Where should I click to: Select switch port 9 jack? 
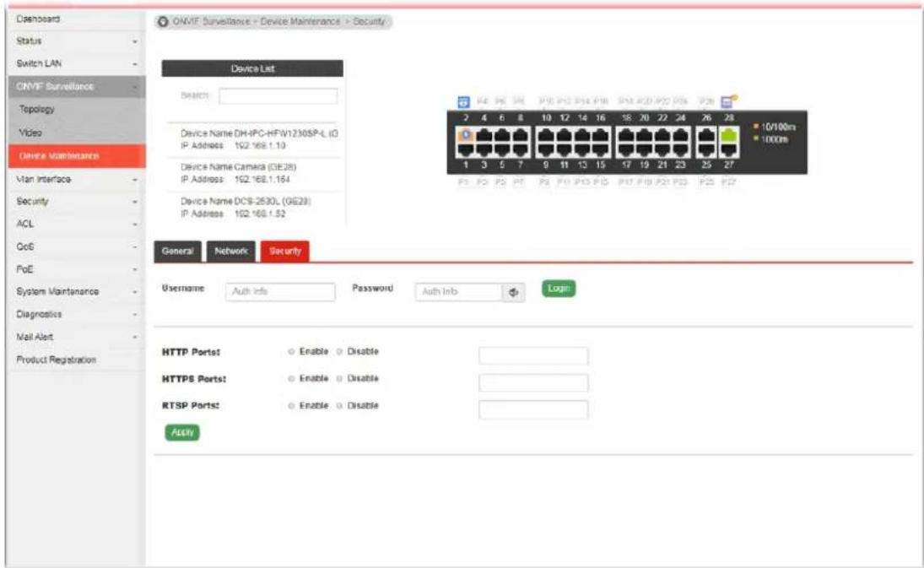(x=546, y=150)
